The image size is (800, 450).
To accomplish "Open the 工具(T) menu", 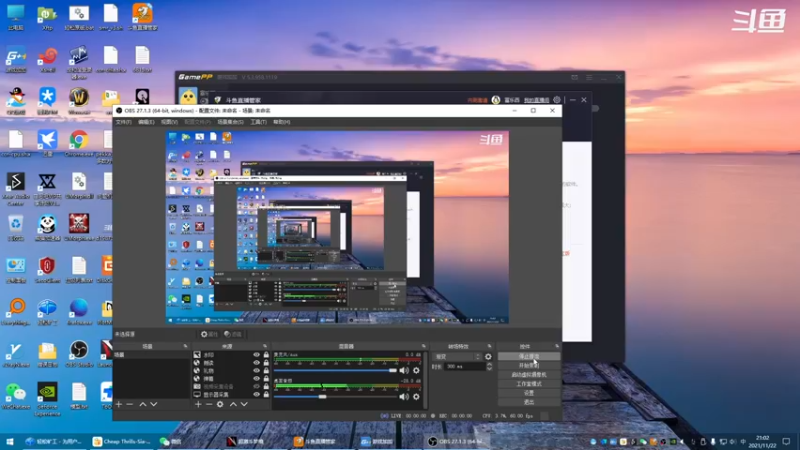I will [x=259, y=122].
